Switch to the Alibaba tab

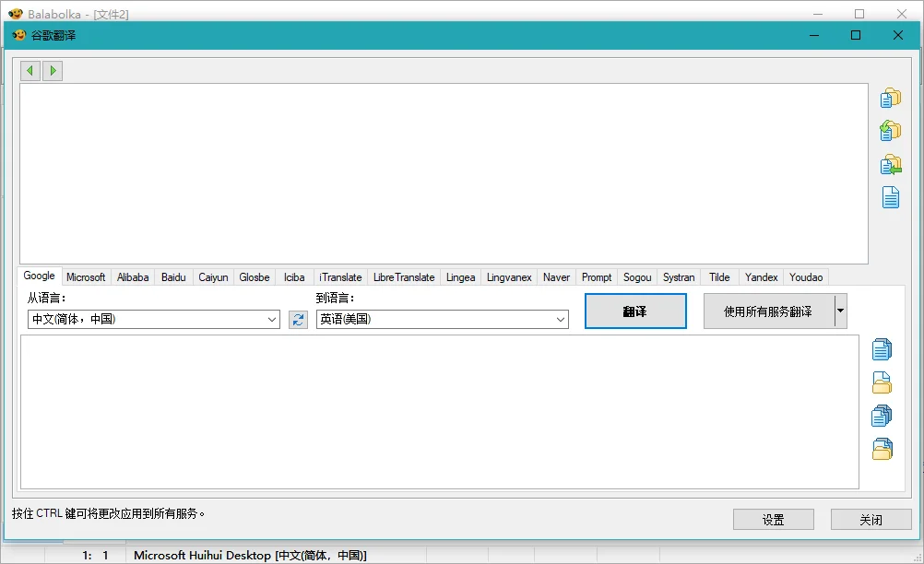pos(133,277)
